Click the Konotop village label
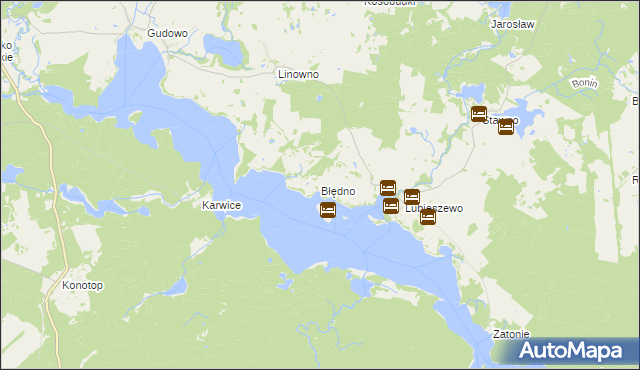 coord(82,285)
